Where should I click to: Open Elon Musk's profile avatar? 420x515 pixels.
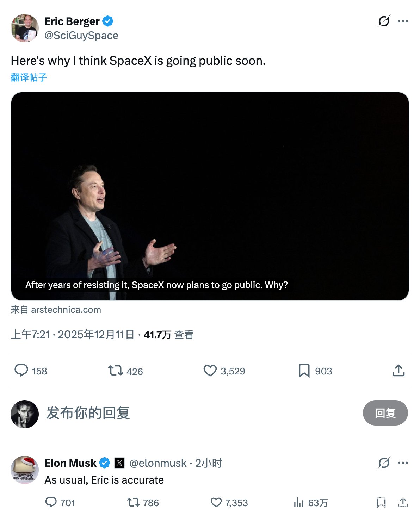click(x=25, y=470)
